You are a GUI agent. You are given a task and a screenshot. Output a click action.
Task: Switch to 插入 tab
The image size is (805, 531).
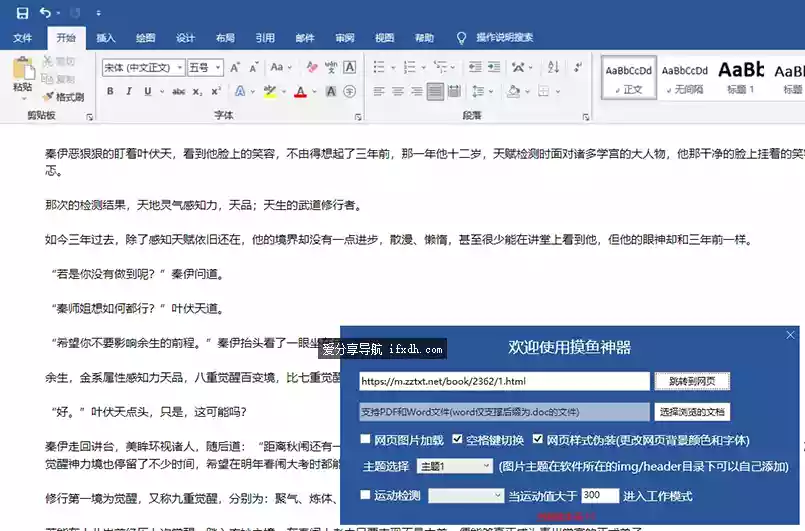[x=106, y=37]
